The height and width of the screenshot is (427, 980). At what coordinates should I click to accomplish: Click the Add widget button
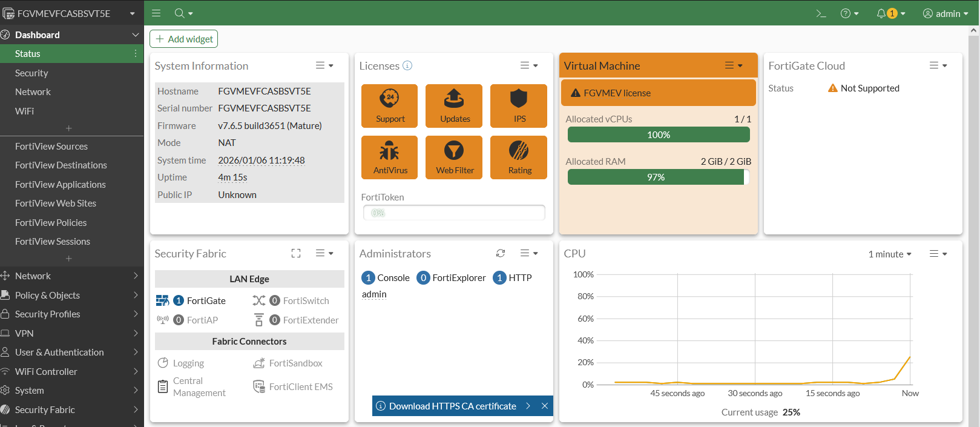183,39
